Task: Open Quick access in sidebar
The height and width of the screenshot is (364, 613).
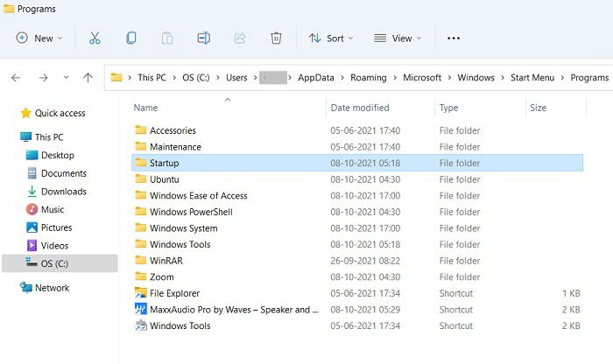Action: coord(60,113)
